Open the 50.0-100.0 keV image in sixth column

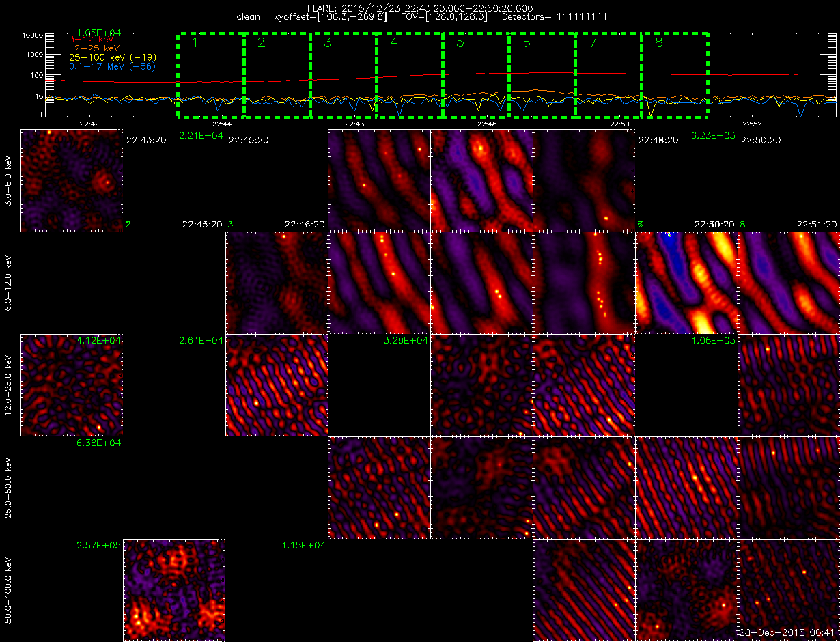[584, 590]
